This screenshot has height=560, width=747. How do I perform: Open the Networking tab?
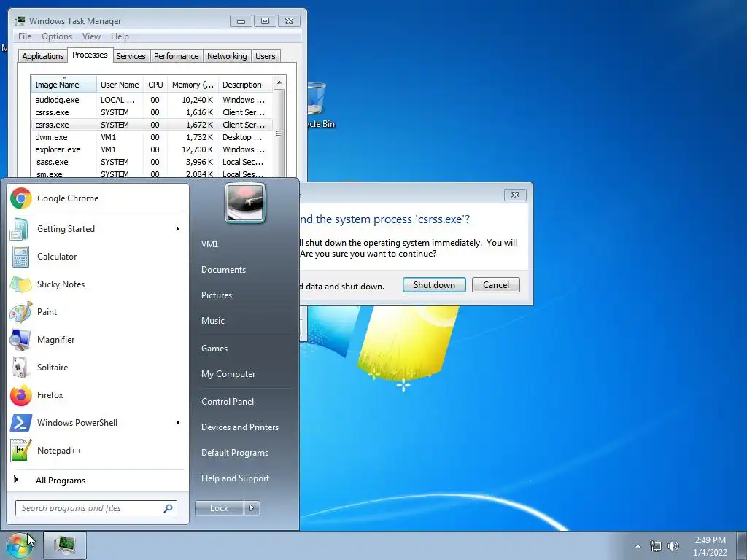227,56
